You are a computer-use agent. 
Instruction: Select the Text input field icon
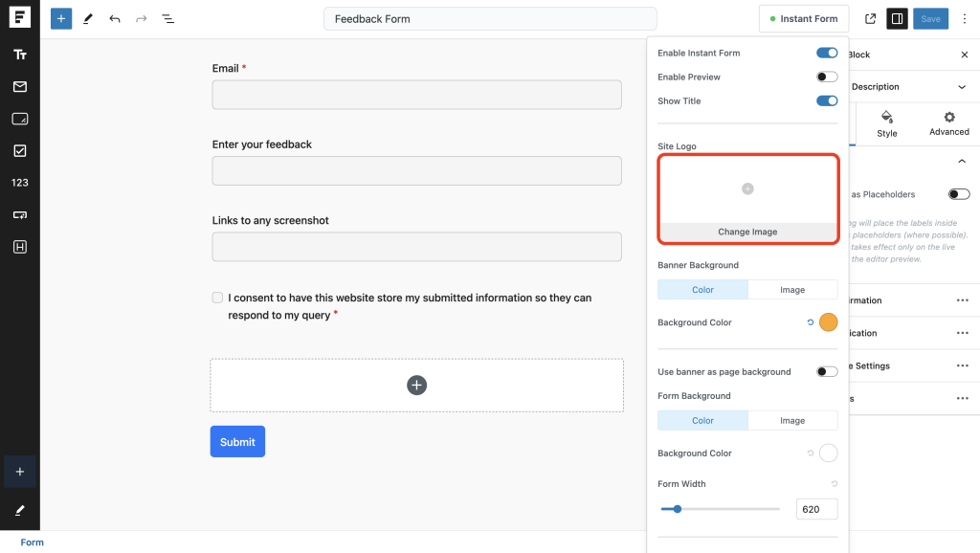point(20,55)
